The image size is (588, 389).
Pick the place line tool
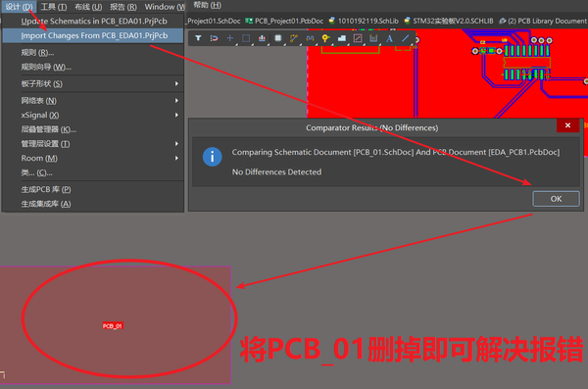406,38
